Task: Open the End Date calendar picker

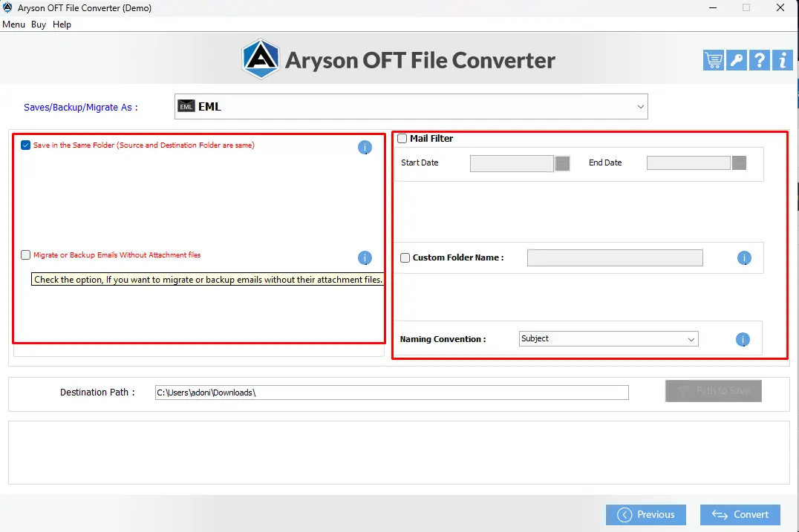Action: 739,163
